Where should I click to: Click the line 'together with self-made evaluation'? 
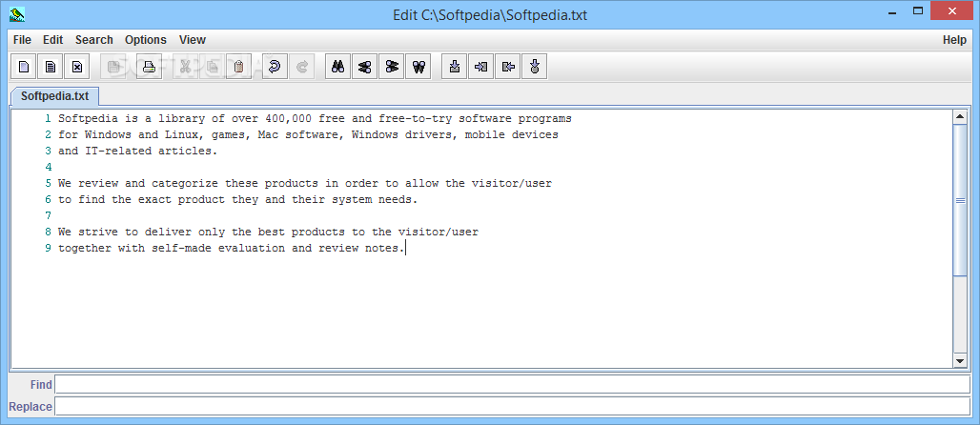click(x=232, y=248)
